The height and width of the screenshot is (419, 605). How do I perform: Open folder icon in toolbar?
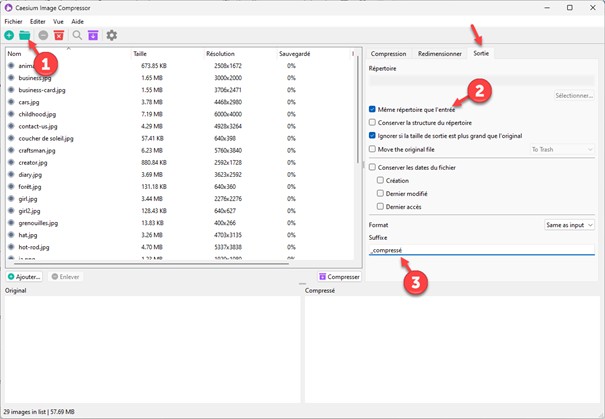click(25, 35)
